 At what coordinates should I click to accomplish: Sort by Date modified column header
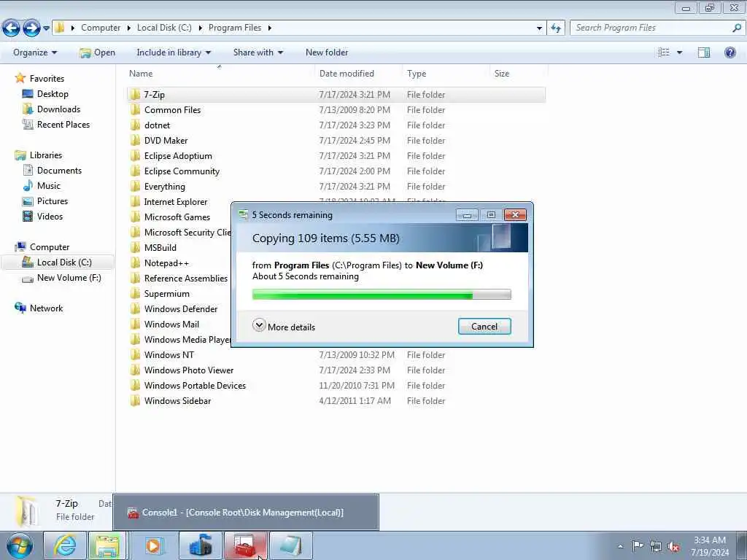pos(347,74)
